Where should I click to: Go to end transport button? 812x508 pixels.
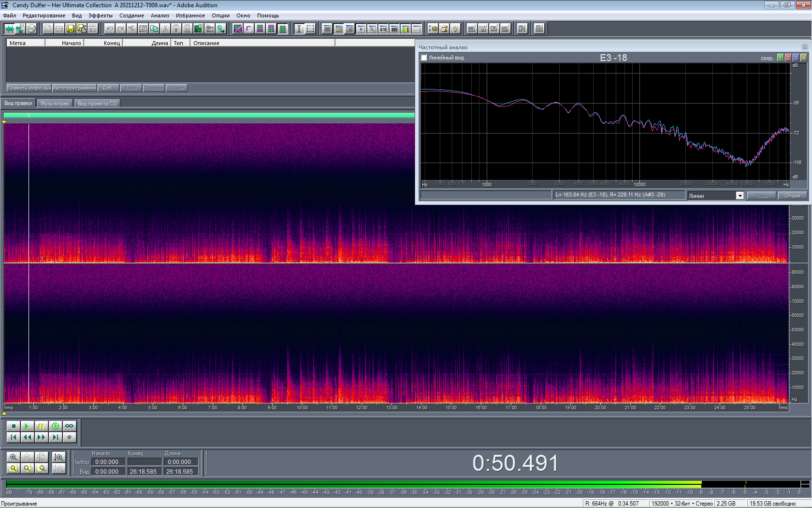click(56, 437)
